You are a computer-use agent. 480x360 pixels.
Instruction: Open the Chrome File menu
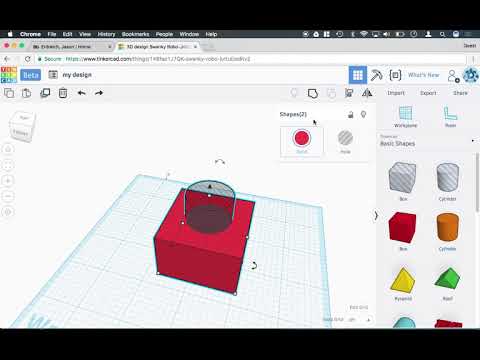[x=52, y=34]
